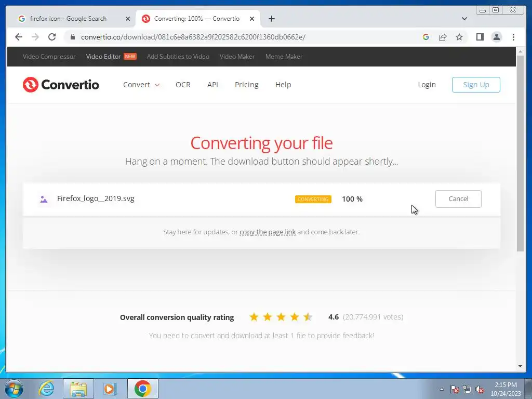The image size is (532, 399).
Task: Click the image file icon beside Firefox_logo__2019.svg
Action: point(44,199)
